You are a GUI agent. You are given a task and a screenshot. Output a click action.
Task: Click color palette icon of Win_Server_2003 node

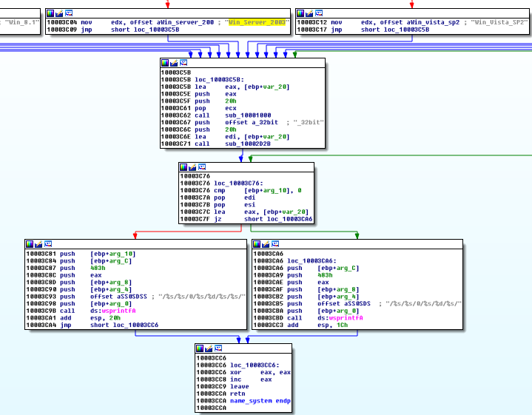click(50, 13)
